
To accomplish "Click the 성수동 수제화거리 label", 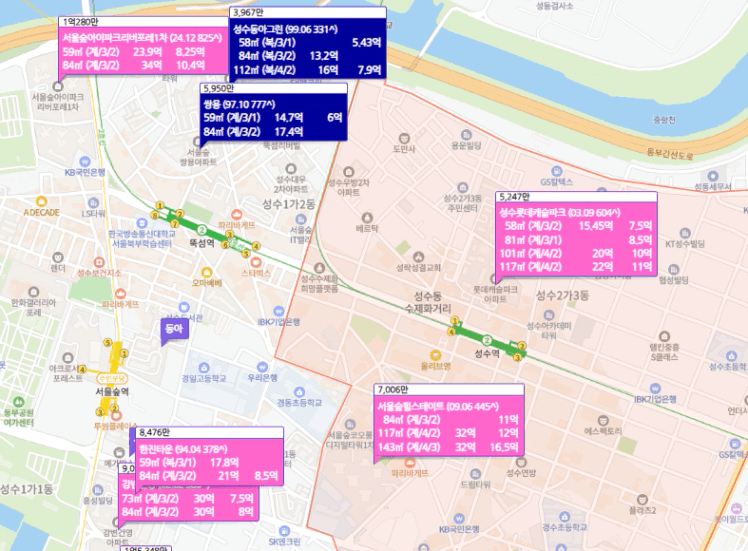I will click(428, 302).
